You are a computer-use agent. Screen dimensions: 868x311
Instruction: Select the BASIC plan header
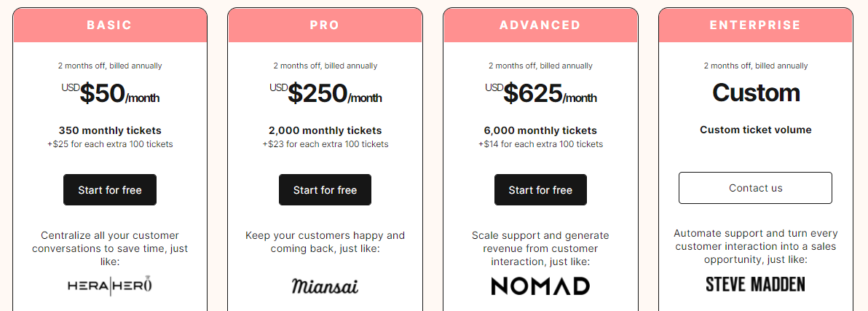(x=110, y=25)
